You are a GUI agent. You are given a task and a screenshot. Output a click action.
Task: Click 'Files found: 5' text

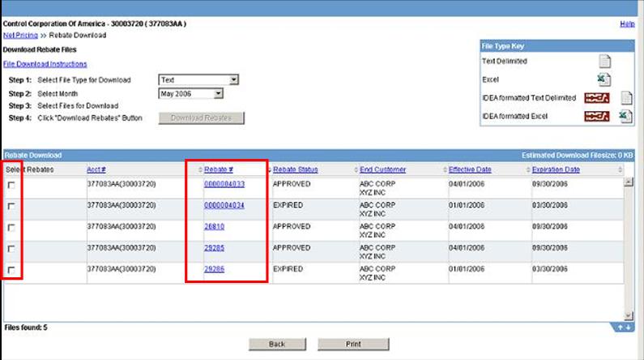tap(26, 328)
